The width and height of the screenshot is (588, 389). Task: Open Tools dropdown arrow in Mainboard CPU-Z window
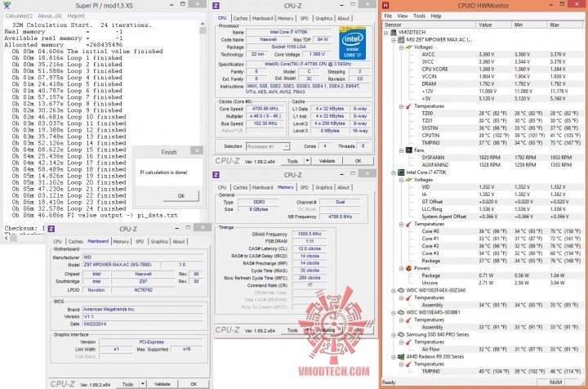142,384
